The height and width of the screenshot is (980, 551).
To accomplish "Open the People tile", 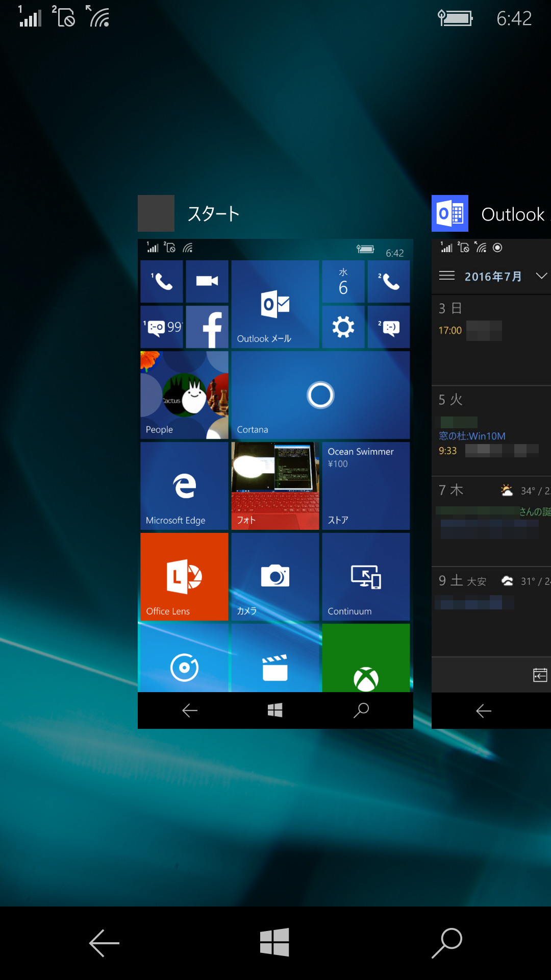I will click(184, 395).
